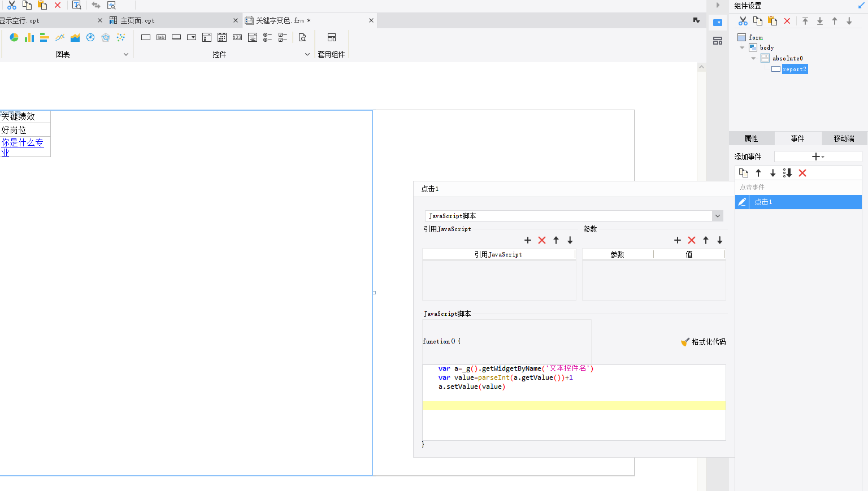This screenshot has width=868, height=491.
Task: Insert a radar chart
Action: coord(106,37)
